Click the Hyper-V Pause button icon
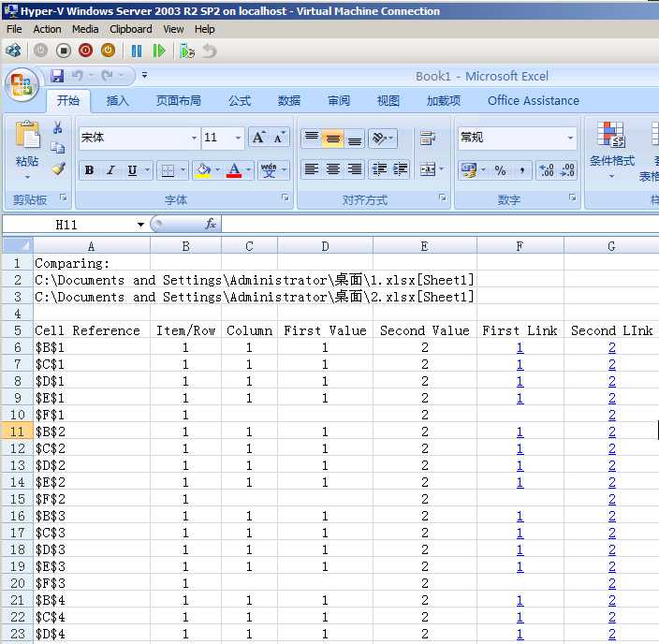This screenshot has height=644, width=659. 137,51
